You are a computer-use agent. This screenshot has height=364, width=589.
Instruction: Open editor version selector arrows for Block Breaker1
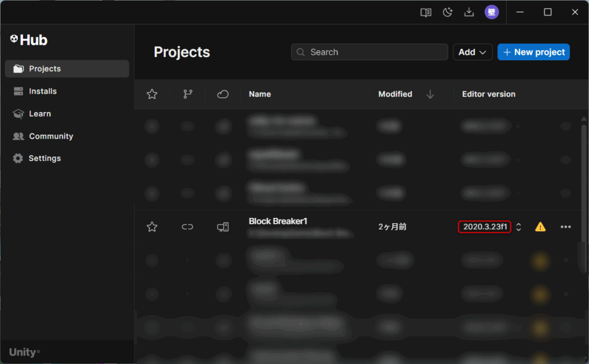pyautogui.click(x=518, y=227)
